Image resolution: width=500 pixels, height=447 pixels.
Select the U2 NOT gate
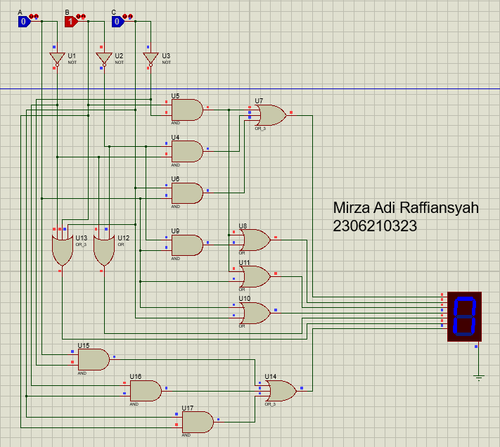pos(104,59)
